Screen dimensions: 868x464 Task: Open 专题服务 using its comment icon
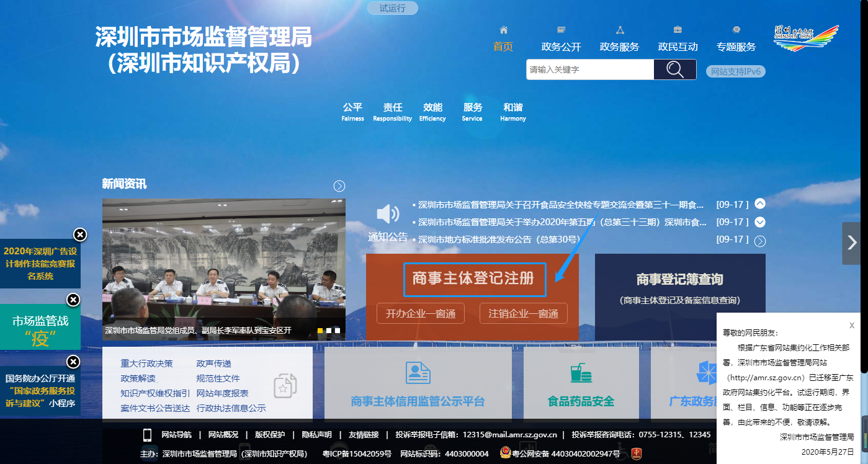736,30
